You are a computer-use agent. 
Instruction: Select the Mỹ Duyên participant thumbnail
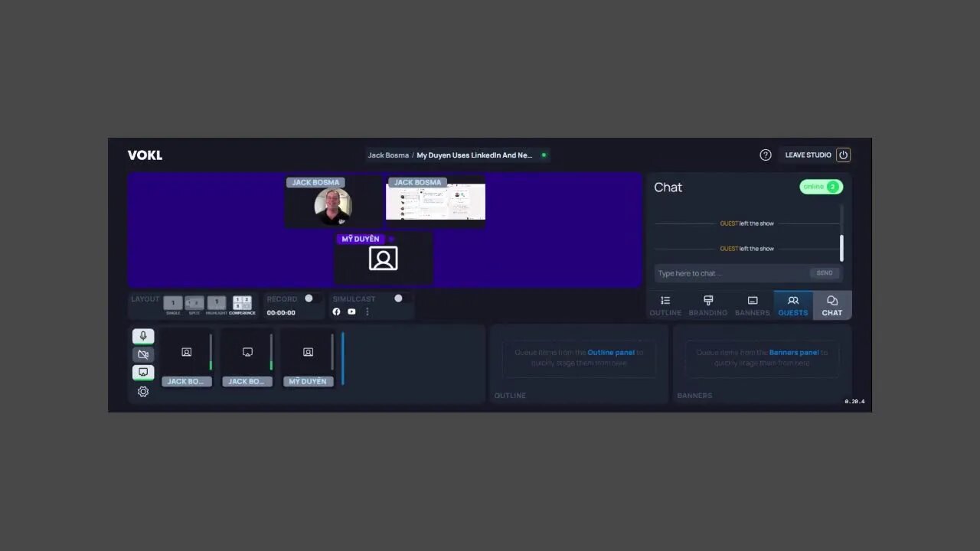(308, 357)
